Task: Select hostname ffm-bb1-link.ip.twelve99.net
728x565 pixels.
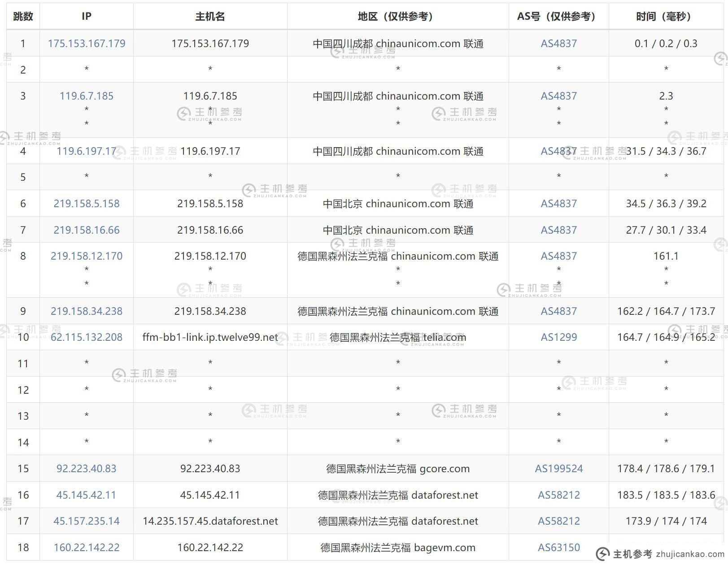Action: coord(210,337)
